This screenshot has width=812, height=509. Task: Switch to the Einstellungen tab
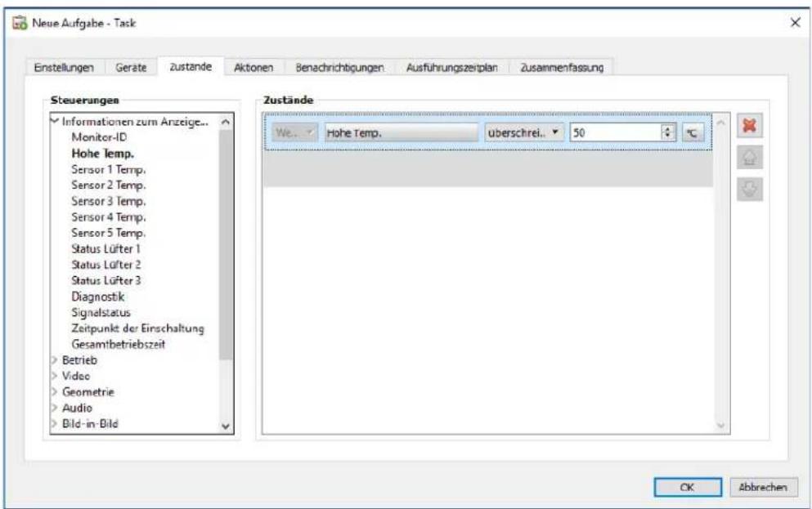(x=64, y=67)
